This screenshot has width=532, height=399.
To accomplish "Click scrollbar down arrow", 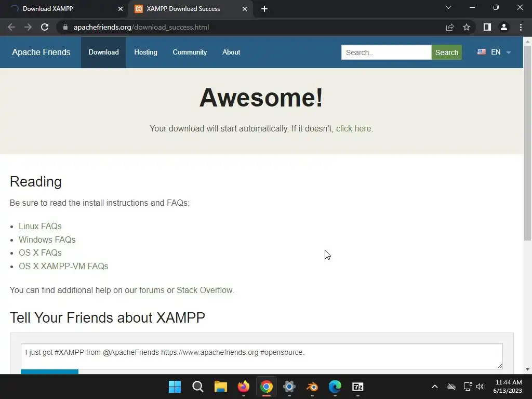I will (x=527, y=369).
